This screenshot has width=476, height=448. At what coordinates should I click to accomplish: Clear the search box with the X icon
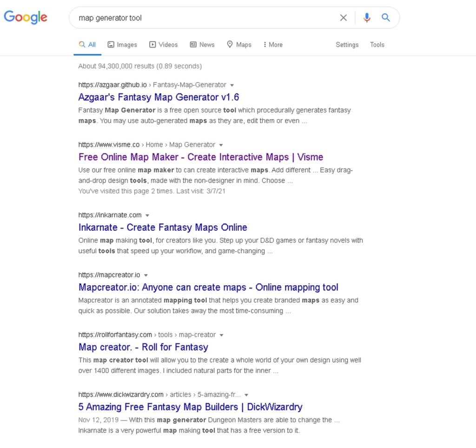(344, 18)
